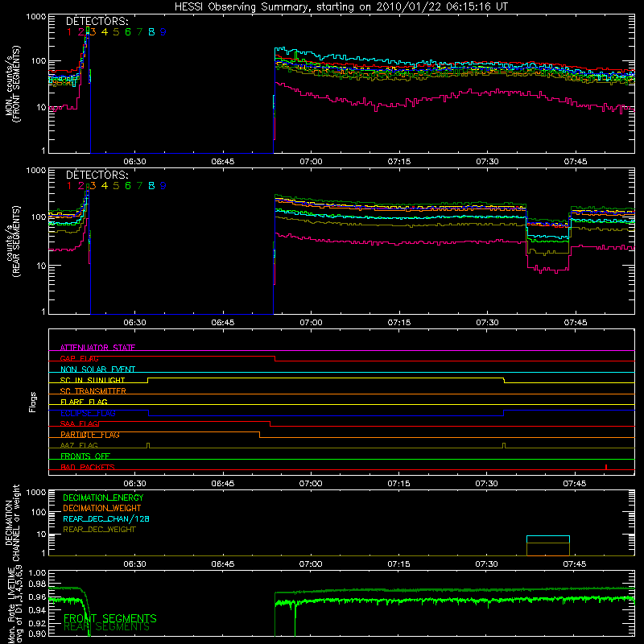
Task: Click 0.94 tick on livetime axis
Action: (x=37, y=610)
